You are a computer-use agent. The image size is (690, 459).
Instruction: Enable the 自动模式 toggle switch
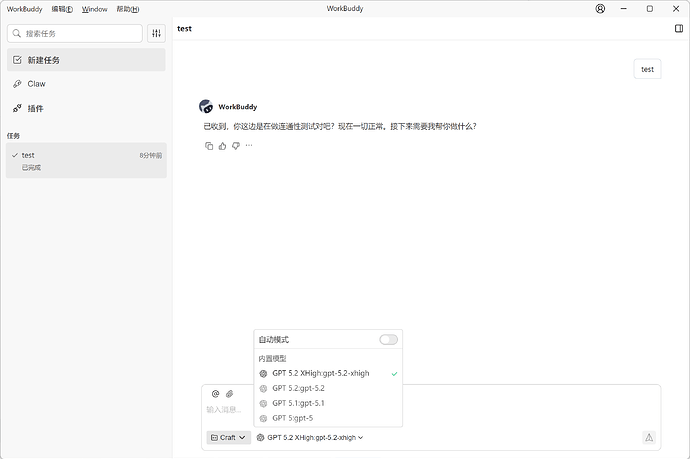388,339
